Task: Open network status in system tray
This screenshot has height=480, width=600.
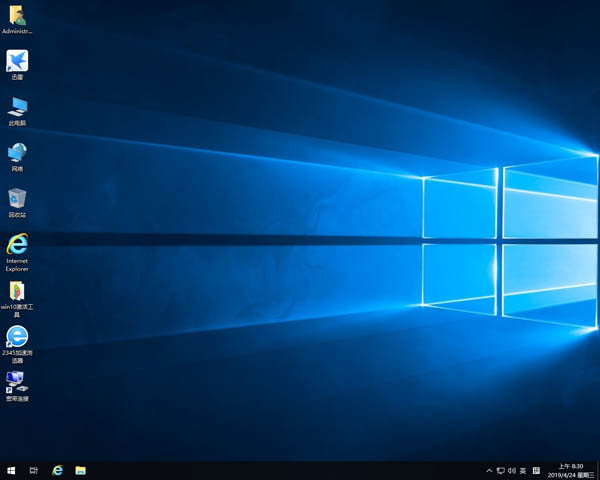Action: point(500,470)
